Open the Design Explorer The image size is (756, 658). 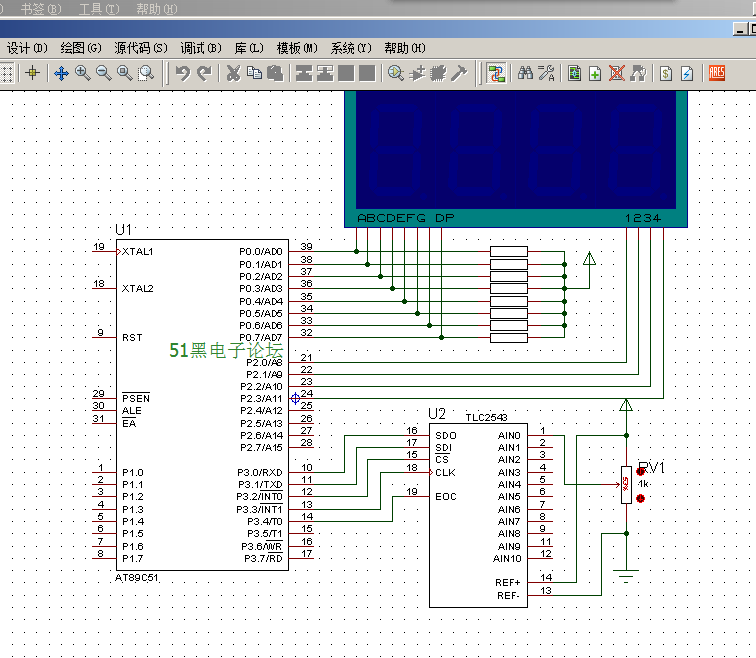[574, 73]
